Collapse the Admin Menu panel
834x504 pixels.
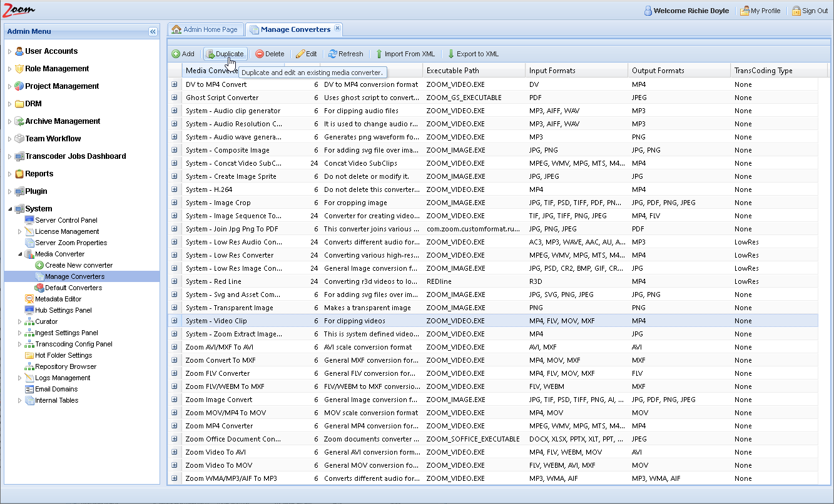point(153,31)
